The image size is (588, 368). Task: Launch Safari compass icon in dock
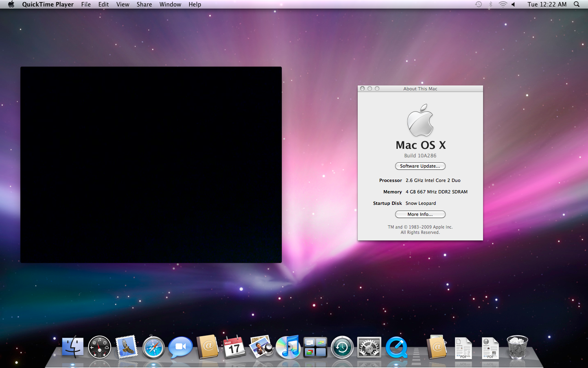154,347
